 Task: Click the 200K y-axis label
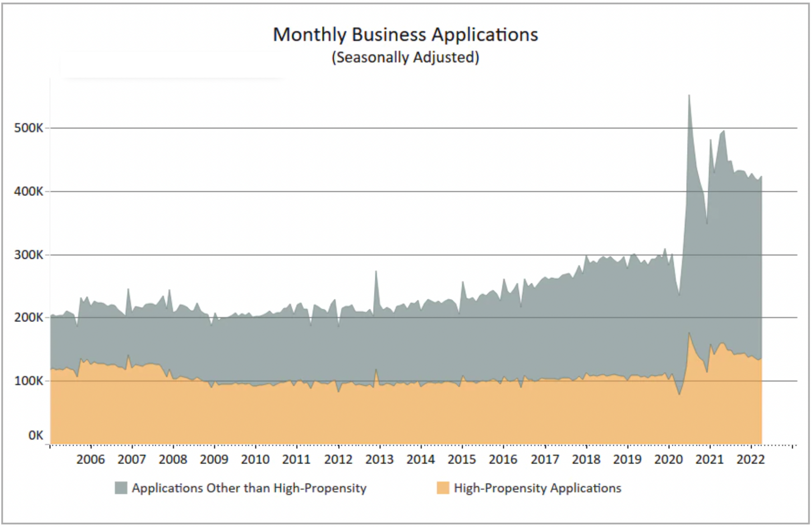tap(28, 318)
